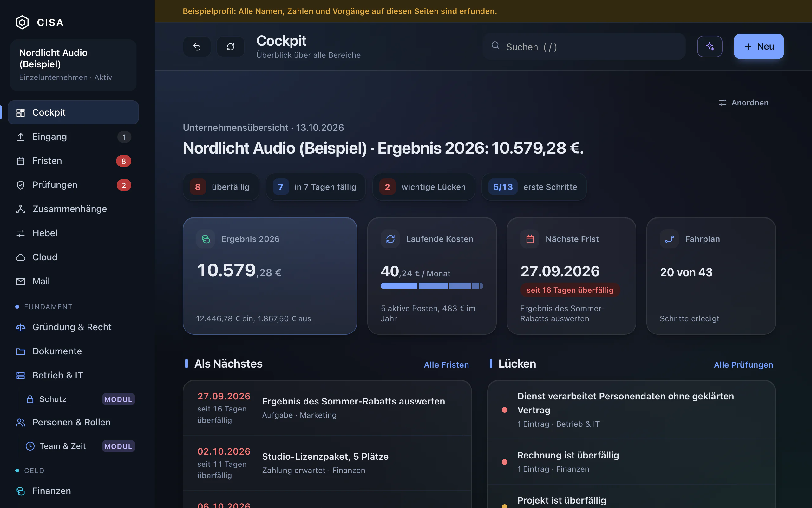Viewport: 812px width, 508px height.
Task: Click the in 7 Tagen fällig chip
Action: pyautogui.click(x=315, y=187)
